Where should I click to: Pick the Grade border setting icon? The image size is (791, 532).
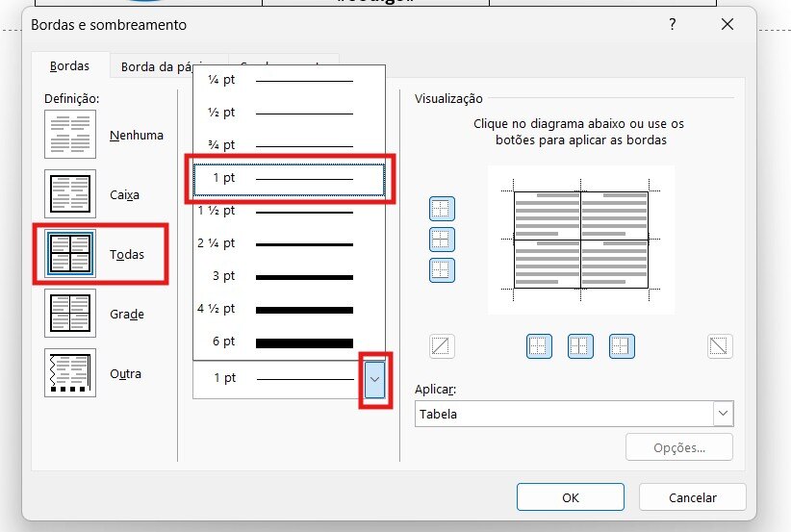click(x=70, y=314)
